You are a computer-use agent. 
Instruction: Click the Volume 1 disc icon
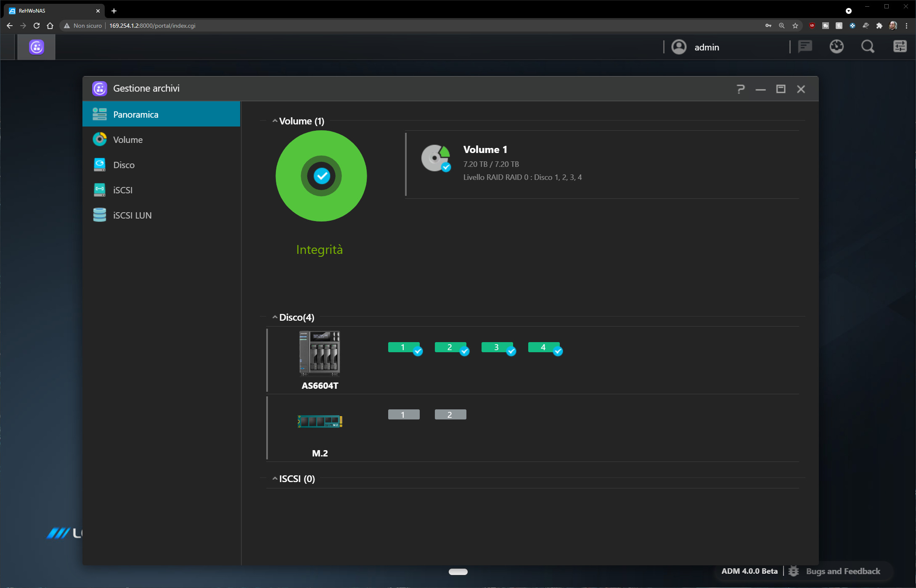[x=436, y=158]
